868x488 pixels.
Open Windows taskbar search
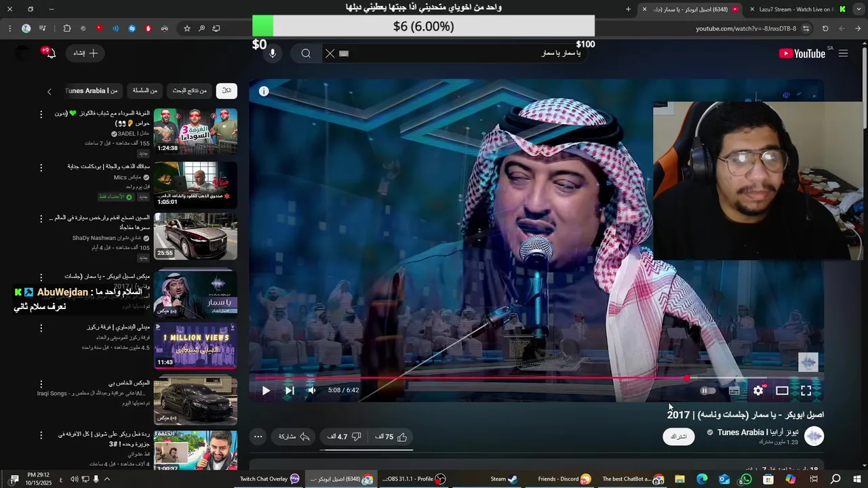(835, 479)
